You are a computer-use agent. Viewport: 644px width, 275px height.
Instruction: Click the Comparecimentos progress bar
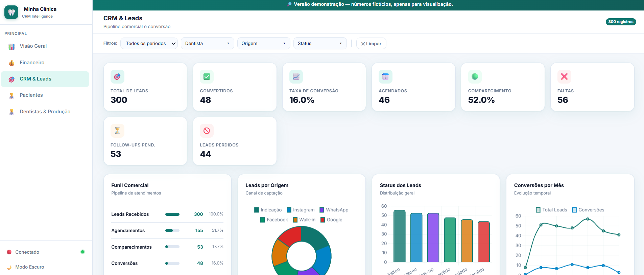click(x=172, y=247)
